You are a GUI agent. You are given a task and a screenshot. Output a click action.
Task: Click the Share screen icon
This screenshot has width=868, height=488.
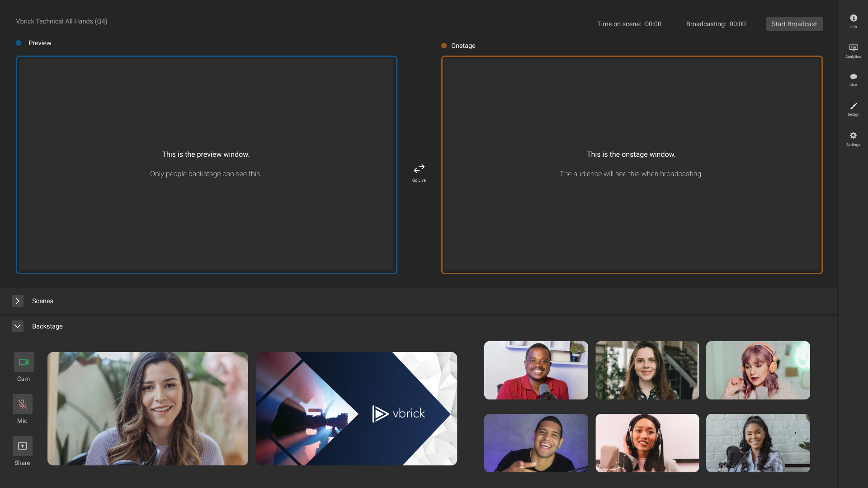22,446
